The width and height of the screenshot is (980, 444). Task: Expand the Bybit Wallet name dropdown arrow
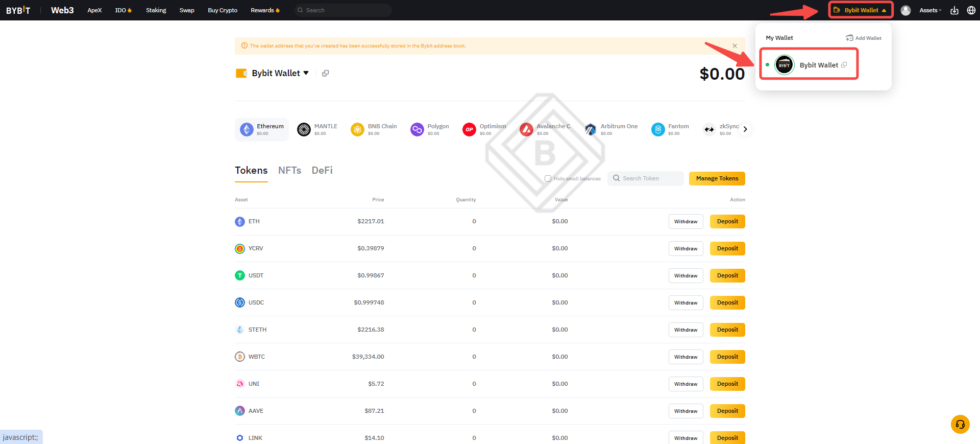306,73
